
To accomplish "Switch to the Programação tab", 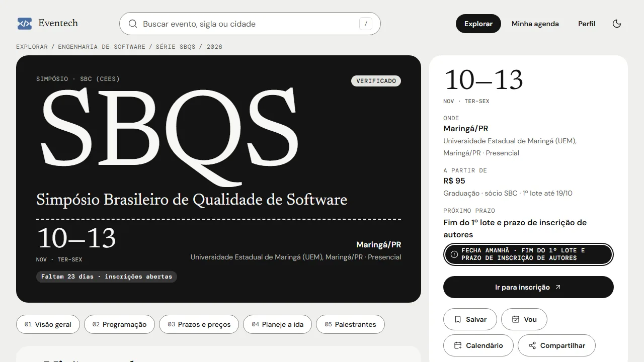I will point(119,324).
